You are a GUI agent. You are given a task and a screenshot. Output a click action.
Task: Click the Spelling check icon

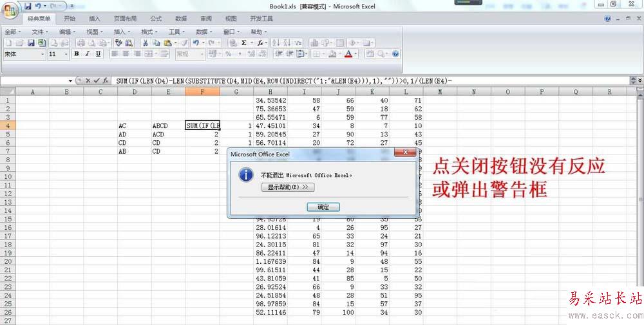click(118, 42)
